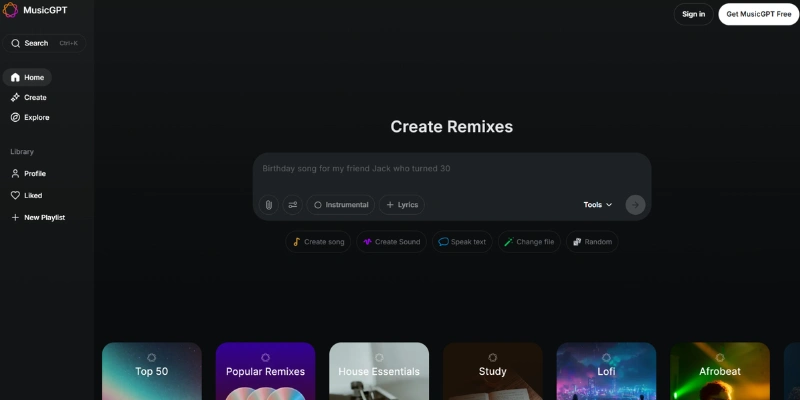Open Profile under Library
The image size is (800, 400).
pos(29,173)
